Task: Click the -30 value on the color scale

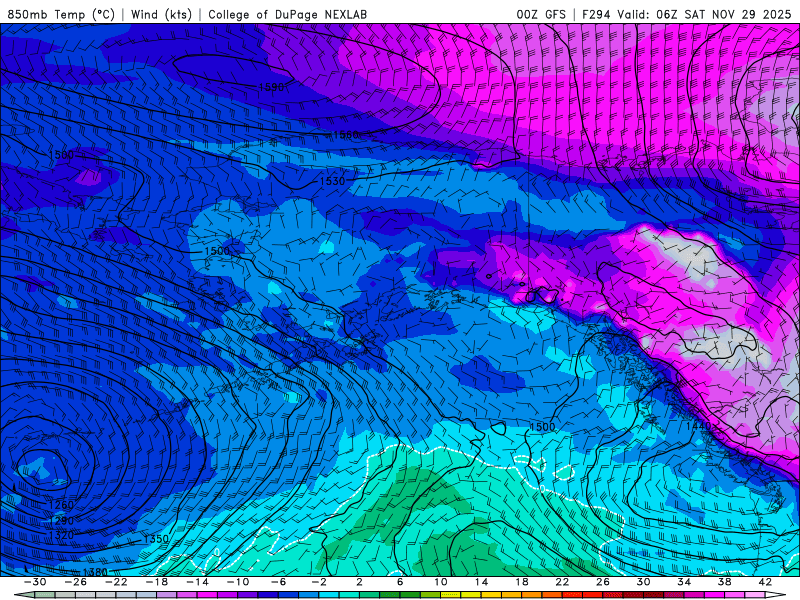Action: (35, 582)
